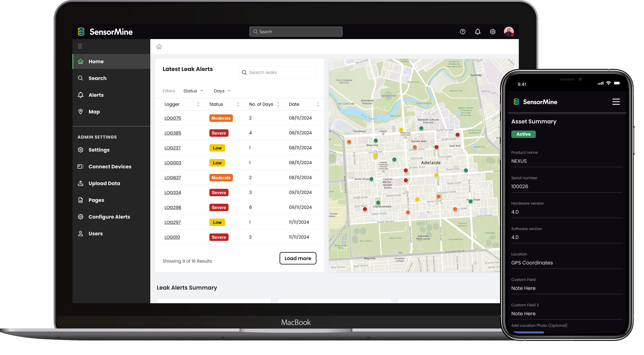Viewport: 644px width, 355px height.
Task: Expand the Status filter dropdown
Action: pos(193,91)
